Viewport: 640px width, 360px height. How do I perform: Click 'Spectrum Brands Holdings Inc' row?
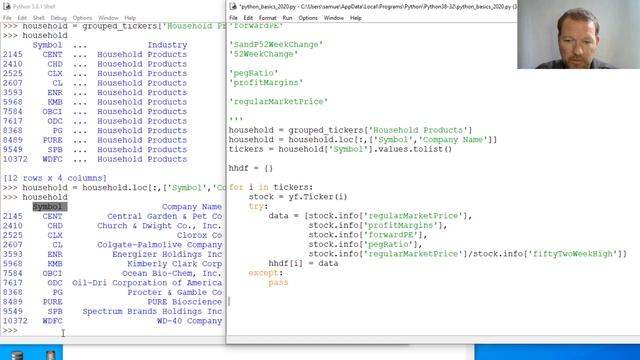[x=152, y=311]
